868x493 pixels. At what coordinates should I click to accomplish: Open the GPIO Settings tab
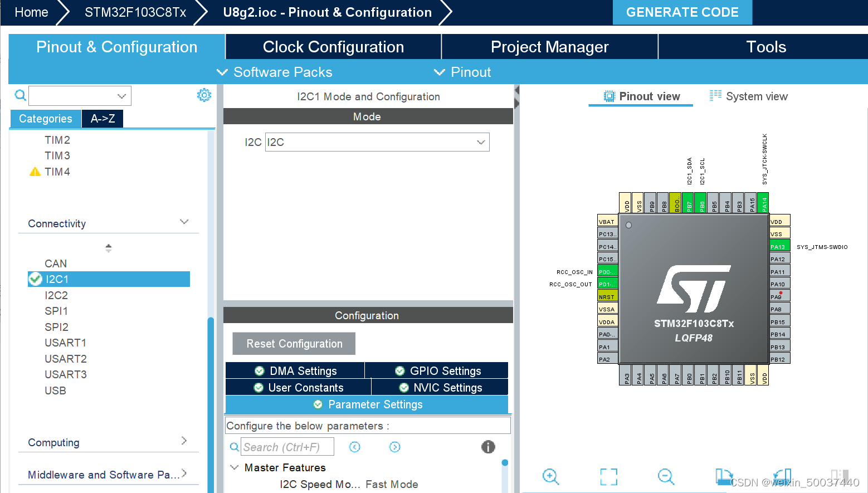437,371
